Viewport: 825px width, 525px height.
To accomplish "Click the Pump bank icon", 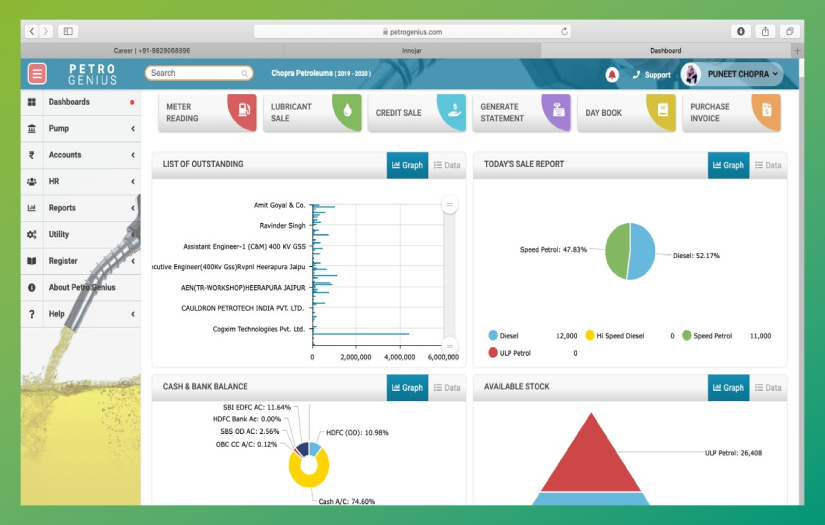I will coord(32,128).
